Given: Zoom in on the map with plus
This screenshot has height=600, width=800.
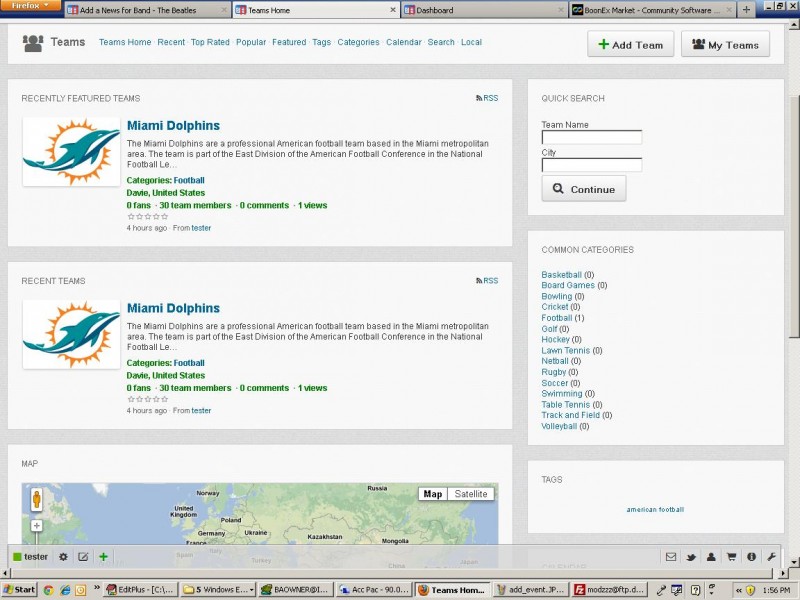Looking at the screenshot, I should tap(37, 526).
